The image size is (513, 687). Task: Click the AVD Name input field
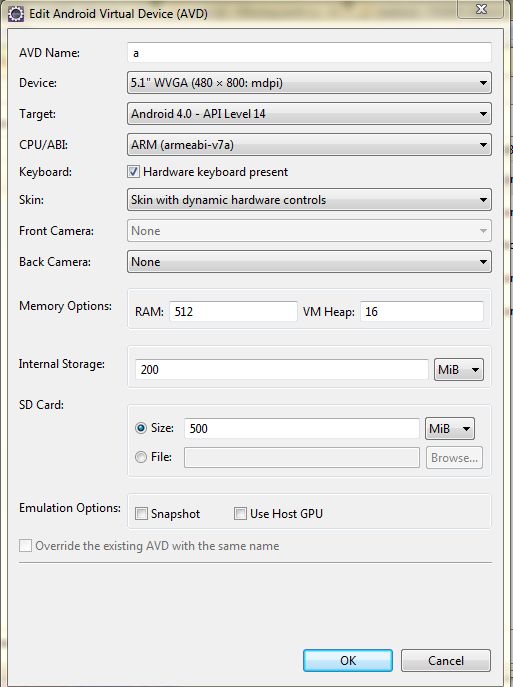point(309,53)
